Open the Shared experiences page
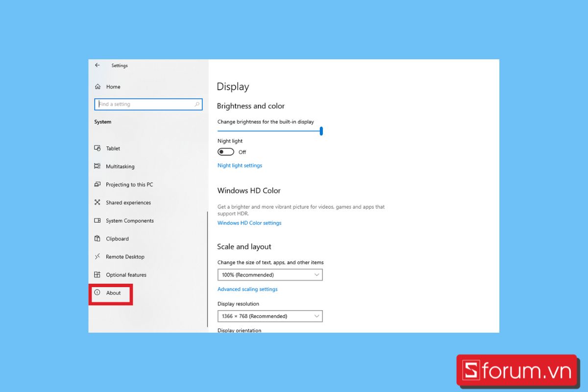 (128, 202)
